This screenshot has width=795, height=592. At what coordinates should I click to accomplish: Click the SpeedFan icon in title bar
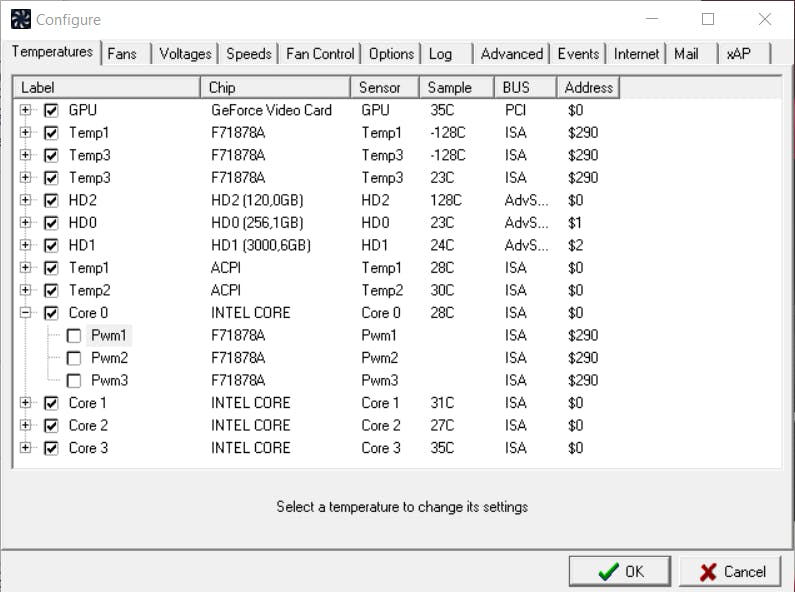[20, 19]
